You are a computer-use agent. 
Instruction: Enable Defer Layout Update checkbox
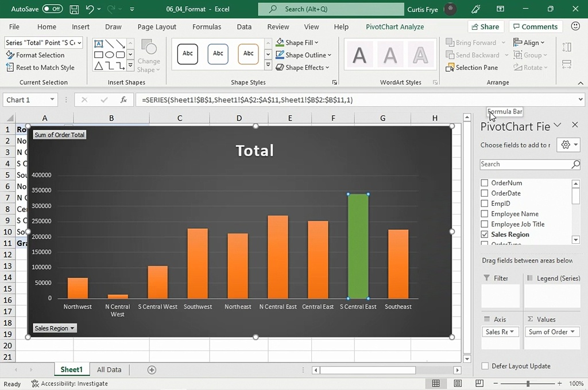pos(485,366)
